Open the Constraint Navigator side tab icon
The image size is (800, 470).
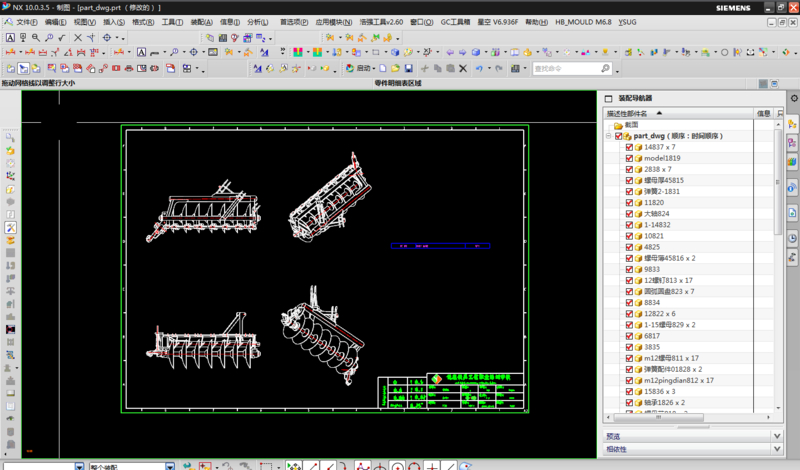[792, 143]
